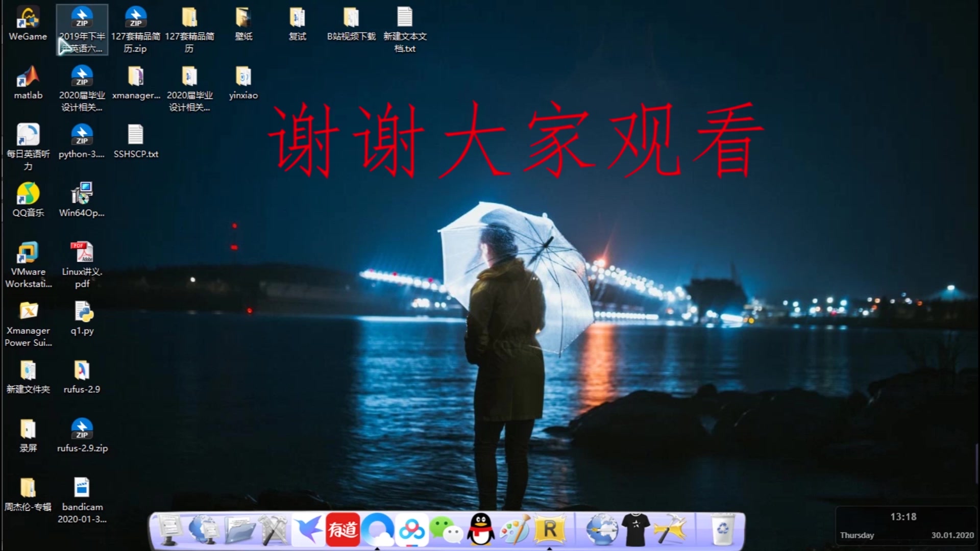980x551 pixels.
Task: Select SSHSCP.txt text file
Action: (135, 141)
